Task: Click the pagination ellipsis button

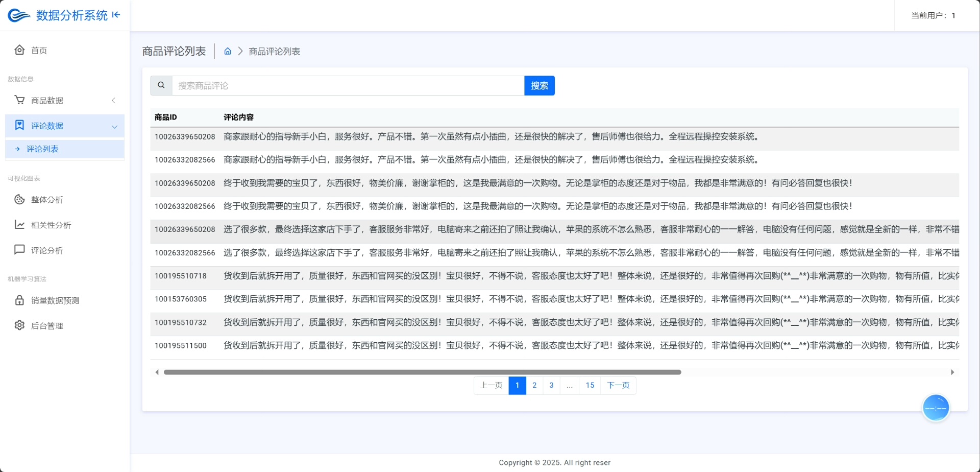Action: pos(570,385)
